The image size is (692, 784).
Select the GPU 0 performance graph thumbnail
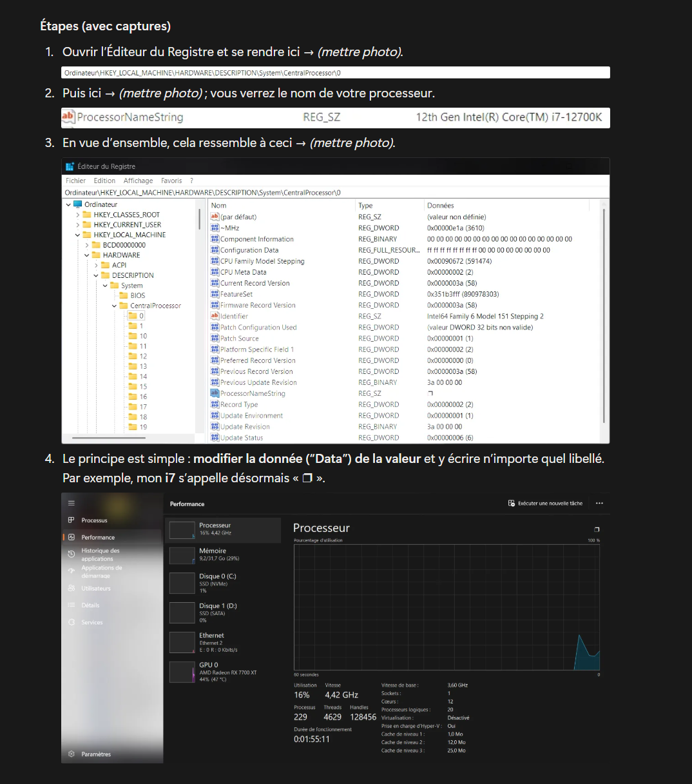pos(182,672)
